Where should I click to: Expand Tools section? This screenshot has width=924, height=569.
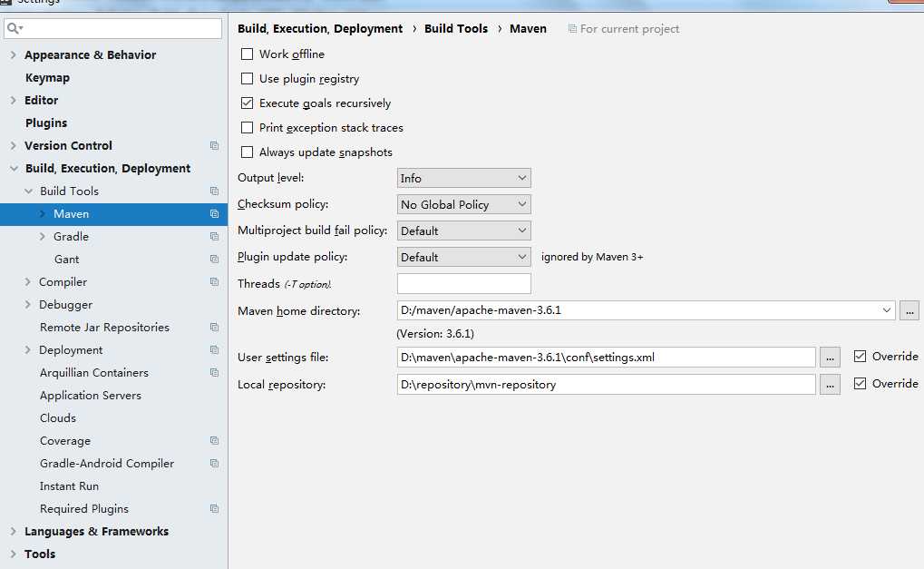(13, 554)
